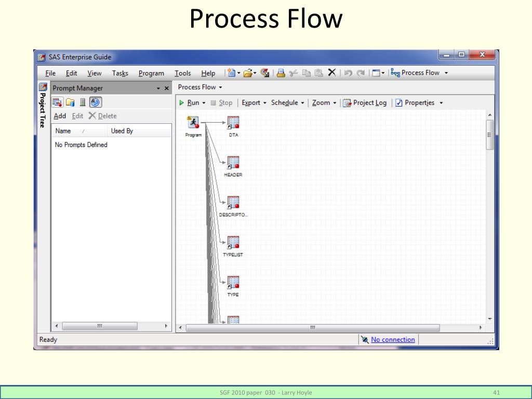Select the HEADER dataset node
Image resolution: width=532 pixels, height=399 pixels.
pyautogui.click(x=233, y=163)
